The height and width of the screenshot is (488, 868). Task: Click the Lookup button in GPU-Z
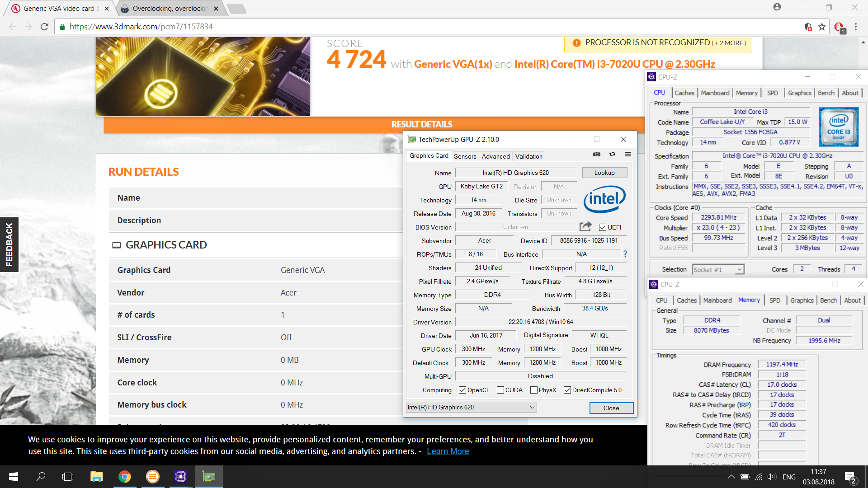click(604, 173)
